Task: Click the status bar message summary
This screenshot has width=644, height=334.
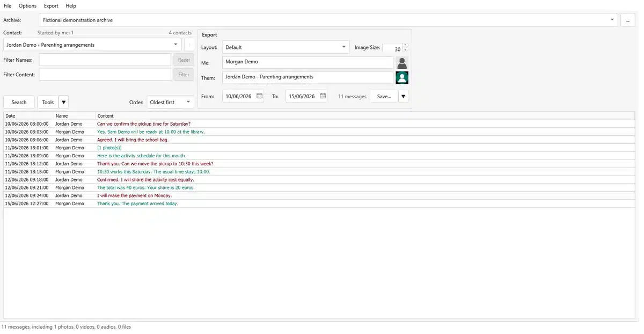Action: click(66, 326)
